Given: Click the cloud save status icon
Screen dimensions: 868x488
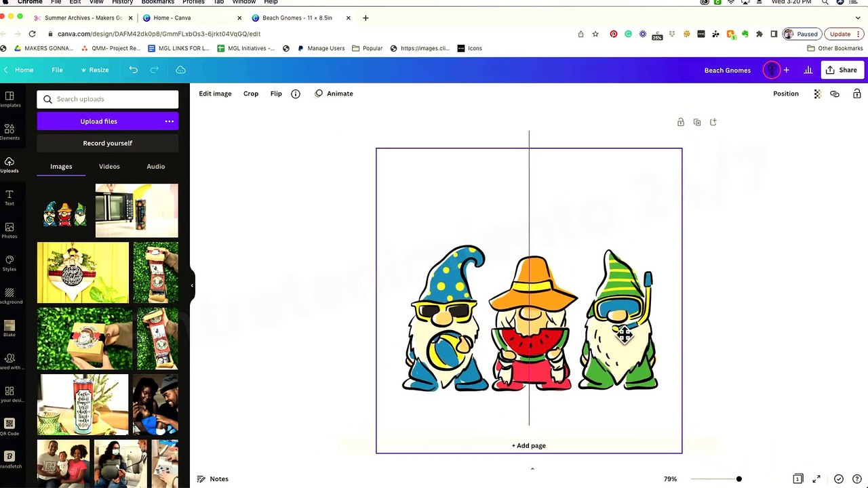Looking at the screenshot, I should coord(180,70).
